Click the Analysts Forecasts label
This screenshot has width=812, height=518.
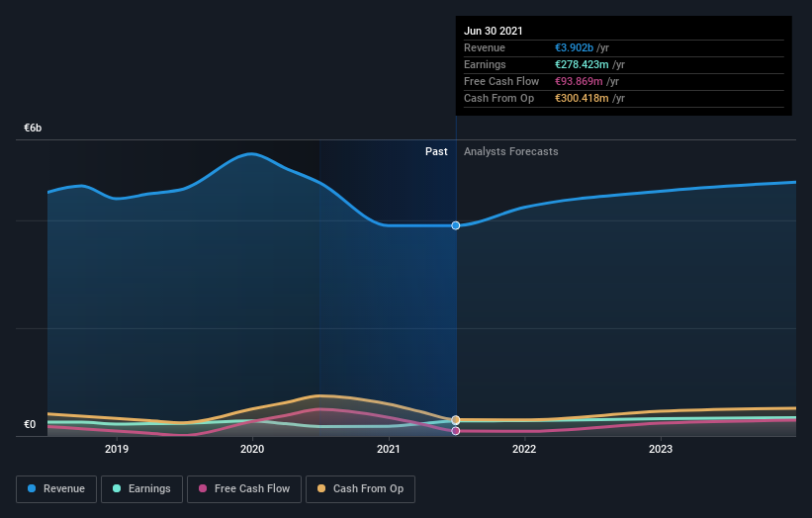click(x=510, y=151)
